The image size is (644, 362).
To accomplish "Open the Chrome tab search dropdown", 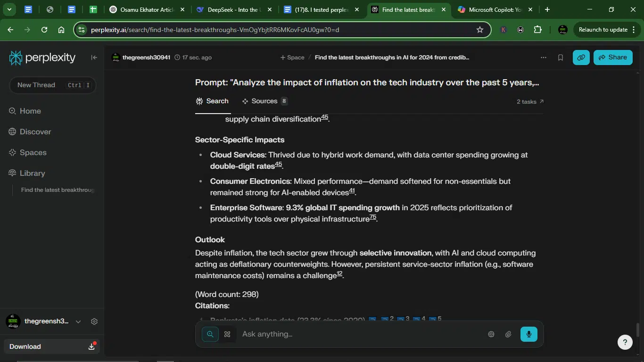I will [x=9, y=9].
